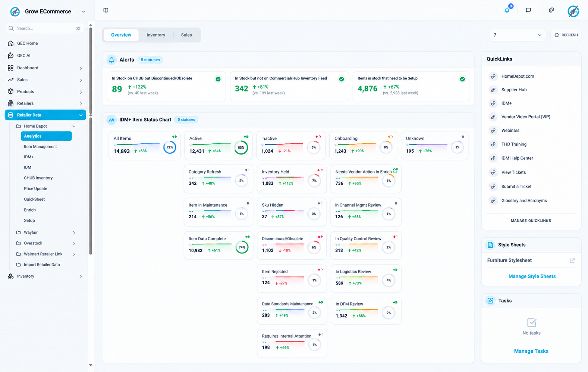588x372 pixels.
Task: Open the Grow ECommerce workspace dropdown
Action: click(84, 12)
